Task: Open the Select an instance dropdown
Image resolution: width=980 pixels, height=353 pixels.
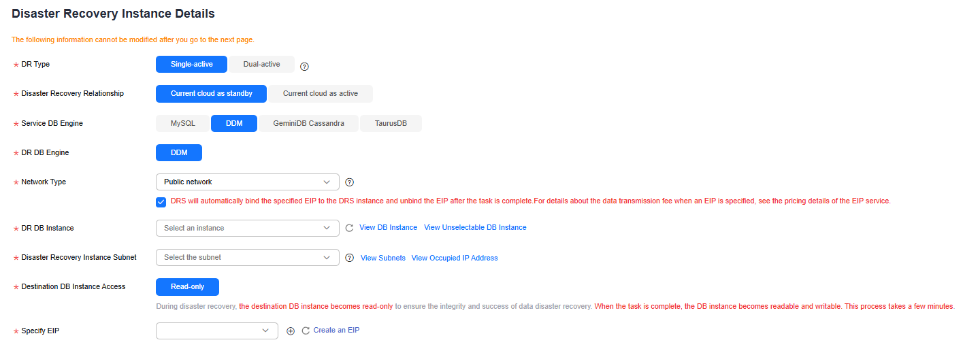Action: [x=248, y=228]
